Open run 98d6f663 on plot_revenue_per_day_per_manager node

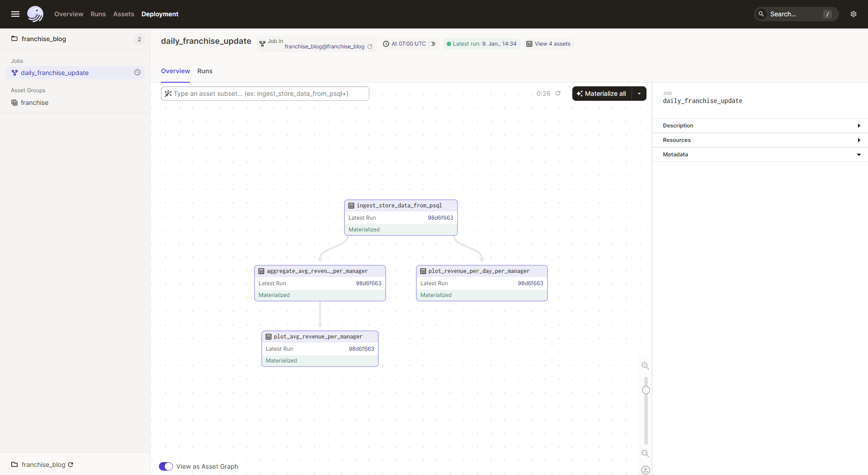click(530, 283)
